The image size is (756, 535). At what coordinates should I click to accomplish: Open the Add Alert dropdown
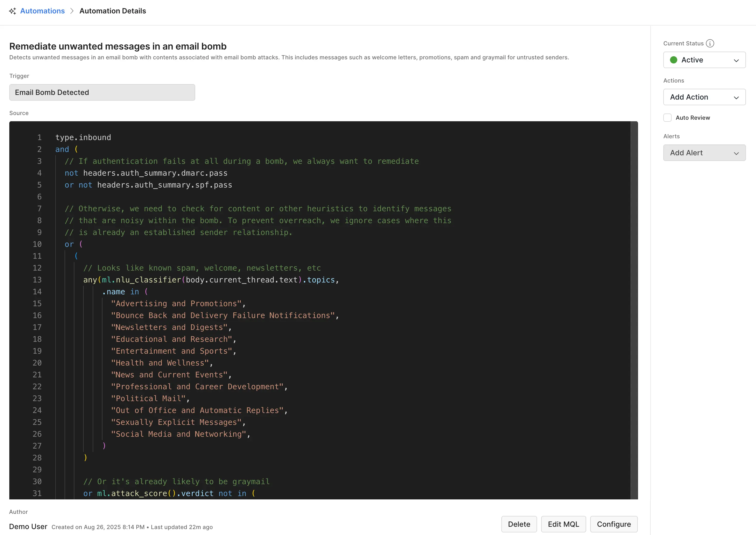coord(704,153)
